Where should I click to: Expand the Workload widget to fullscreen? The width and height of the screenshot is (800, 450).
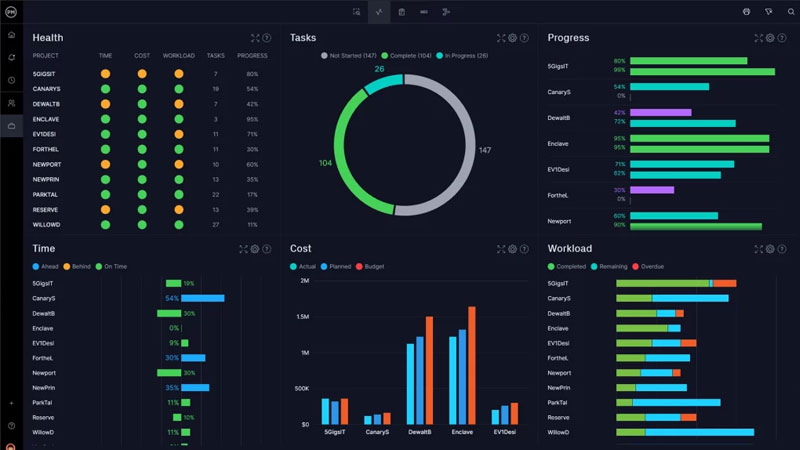point(759,249)
